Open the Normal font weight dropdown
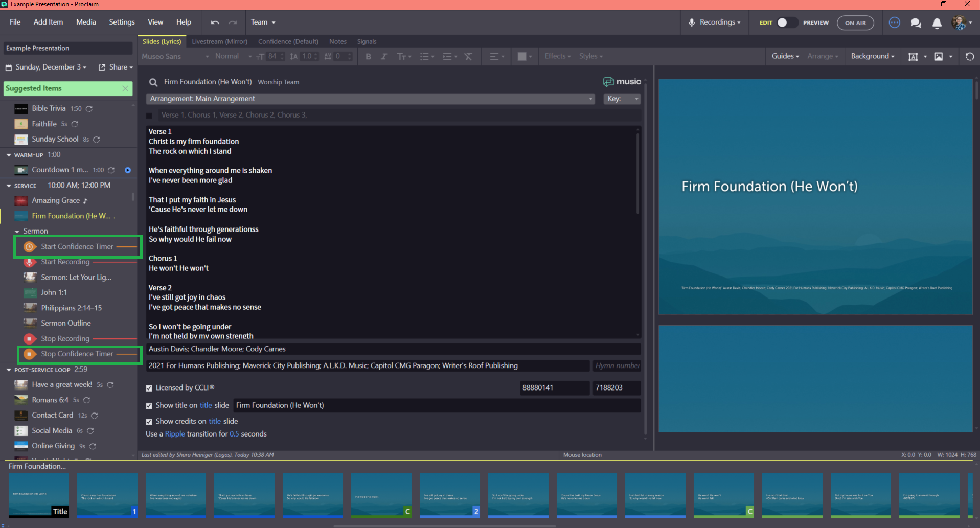 coord(233,56)
